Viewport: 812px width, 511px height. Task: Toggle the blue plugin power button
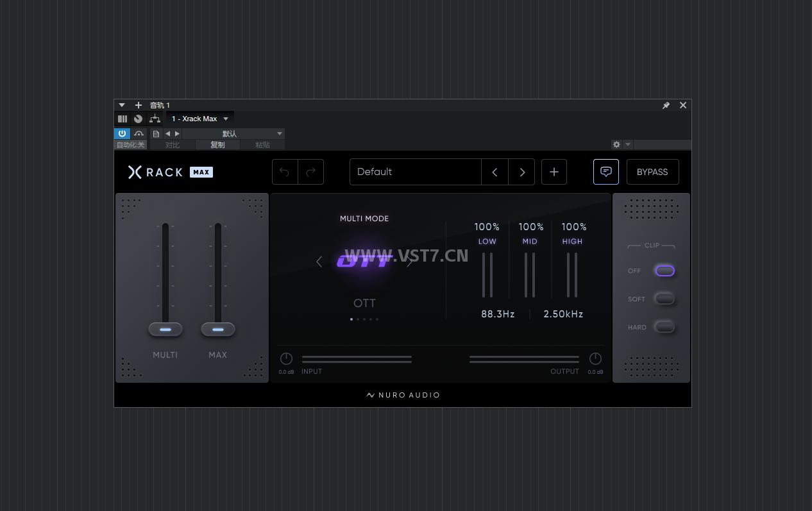pos(122,133)
